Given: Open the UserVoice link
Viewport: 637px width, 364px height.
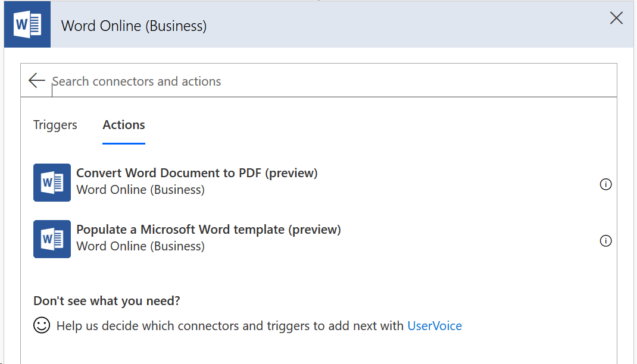Looking at the screenshot, I should (435, 325).
